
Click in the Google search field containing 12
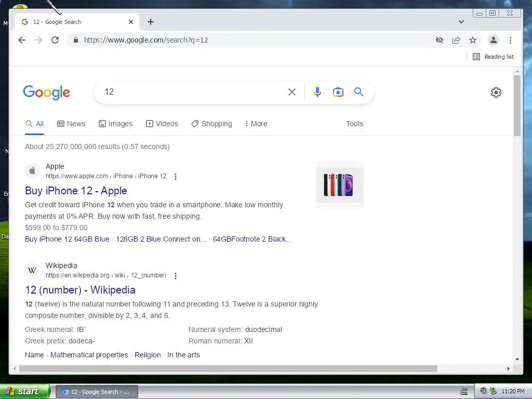pyautogui.click(x=193, y=92)
